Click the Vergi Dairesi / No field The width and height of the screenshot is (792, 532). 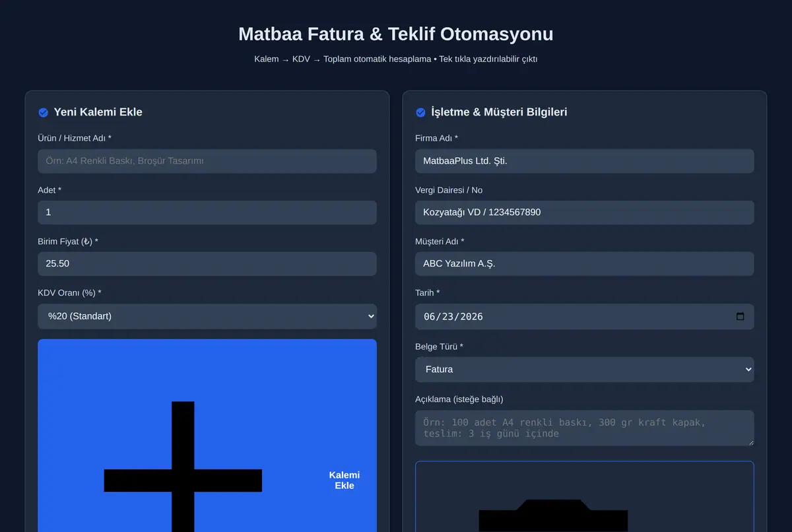(x=585, y=213)
